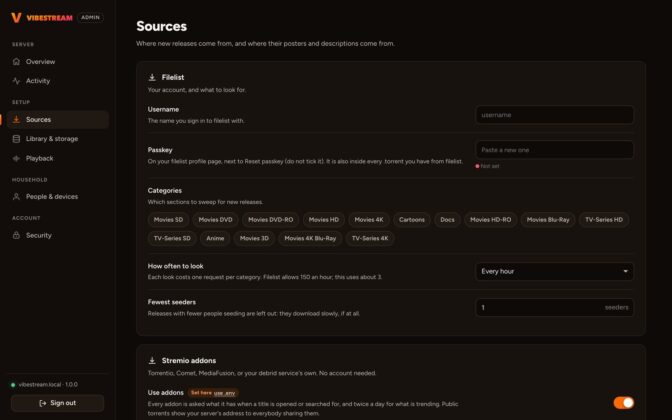Click the Passkey paste field
The image size is (672, 420).
coord(555,150)
